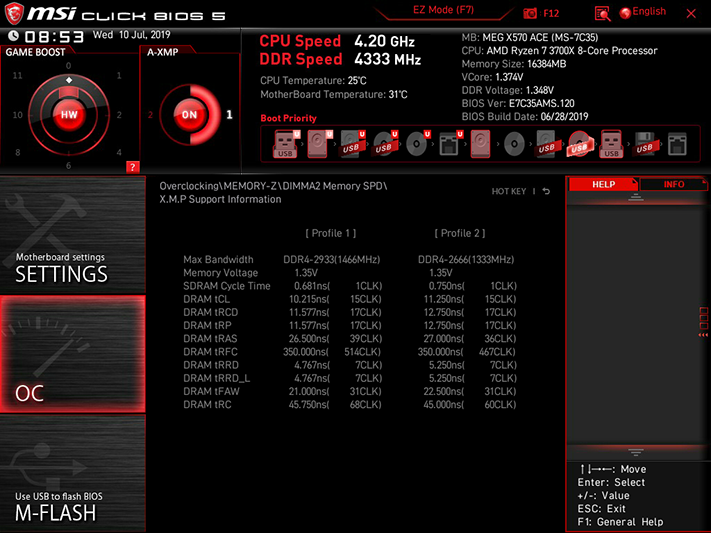Click the DRAM tCL row label
The width and height of the screenshot is (711, 533).
coord(206,299)
